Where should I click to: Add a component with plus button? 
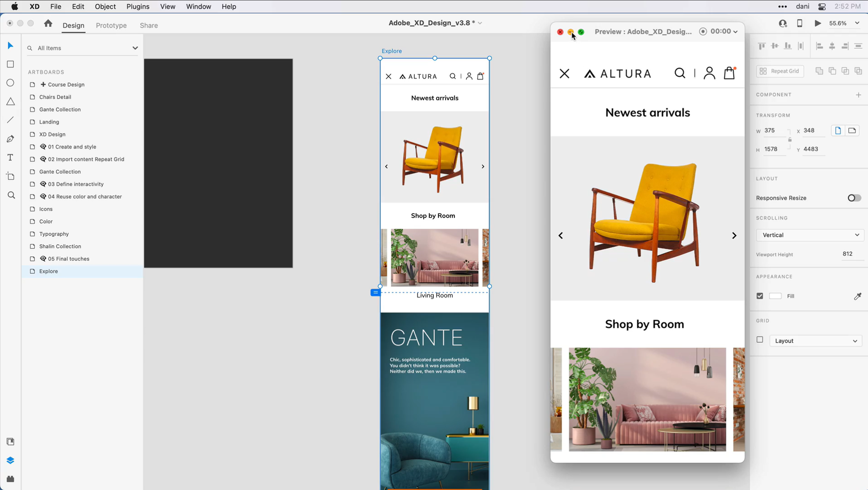click(x=858, y=95)
